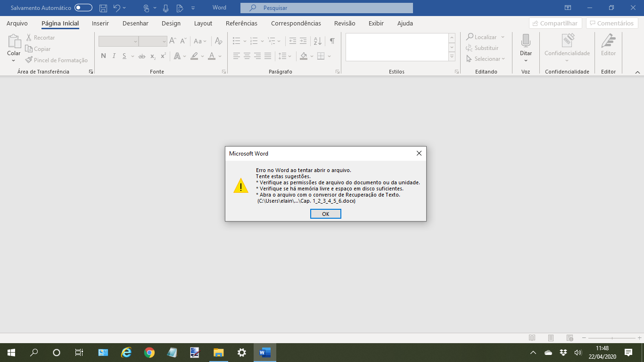Screen dimensions: 644x362
Task: Close the Microsoft Word error dialog with the X
Action: click(419, 153)
